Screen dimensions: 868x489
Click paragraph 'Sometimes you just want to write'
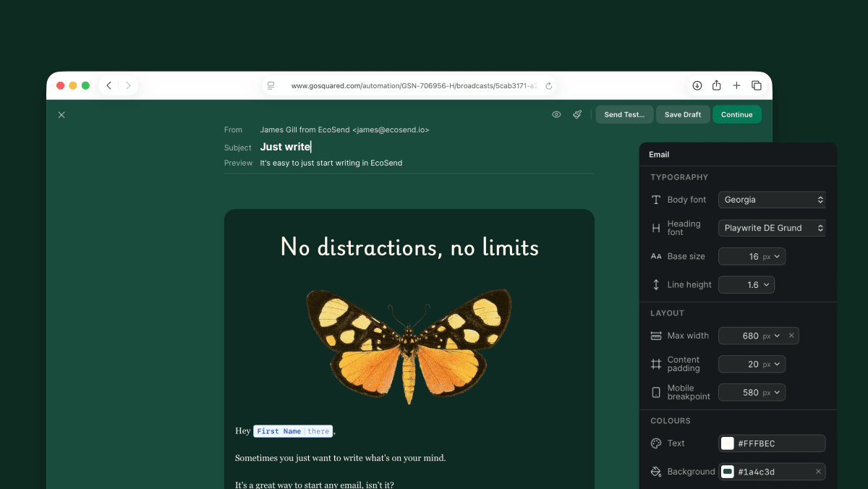click(x=341, y=458)
